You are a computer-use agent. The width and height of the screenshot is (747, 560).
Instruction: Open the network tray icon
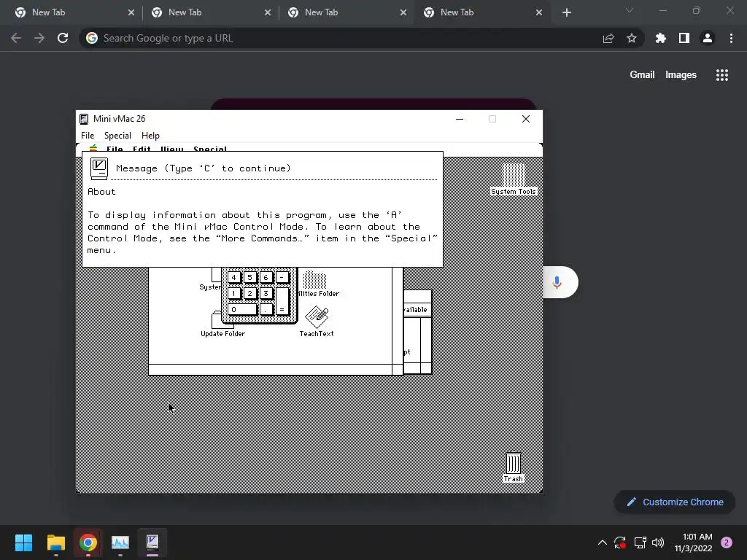point(640,542)
